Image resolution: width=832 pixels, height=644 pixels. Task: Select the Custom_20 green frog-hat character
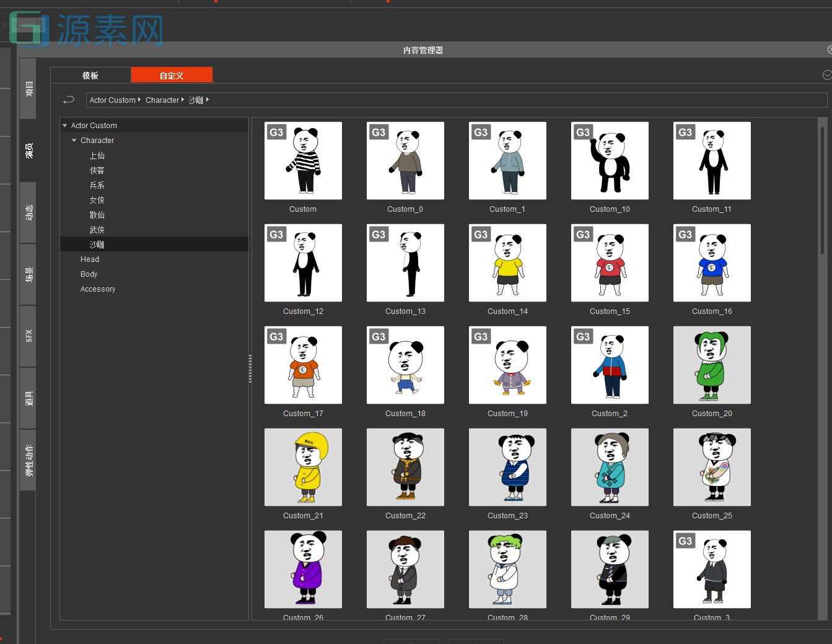(x=712, y=365)
